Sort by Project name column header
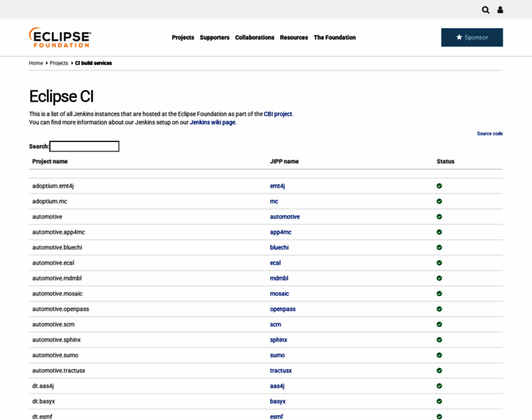 (x=50, y=162)
